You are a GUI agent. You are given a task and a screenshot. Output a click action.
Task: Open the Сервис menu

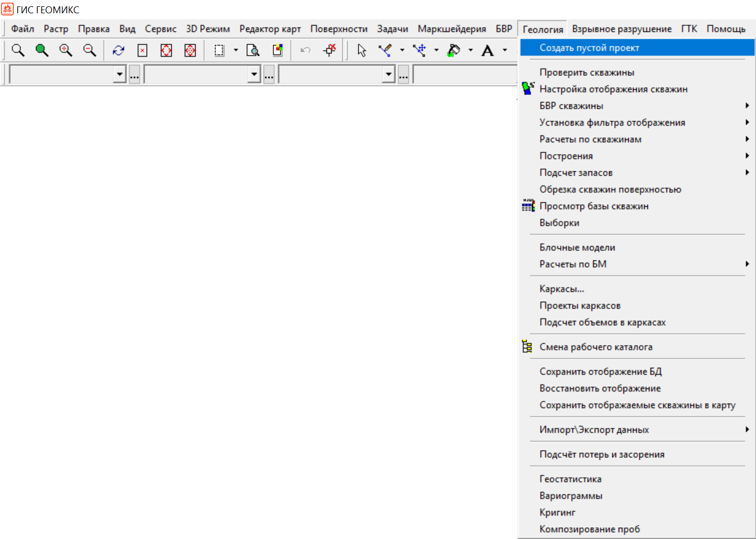coord(161,29)
